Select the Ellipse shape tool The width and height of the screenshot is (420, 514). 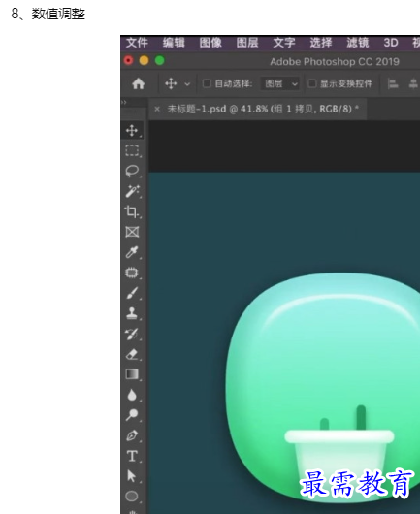132,496
